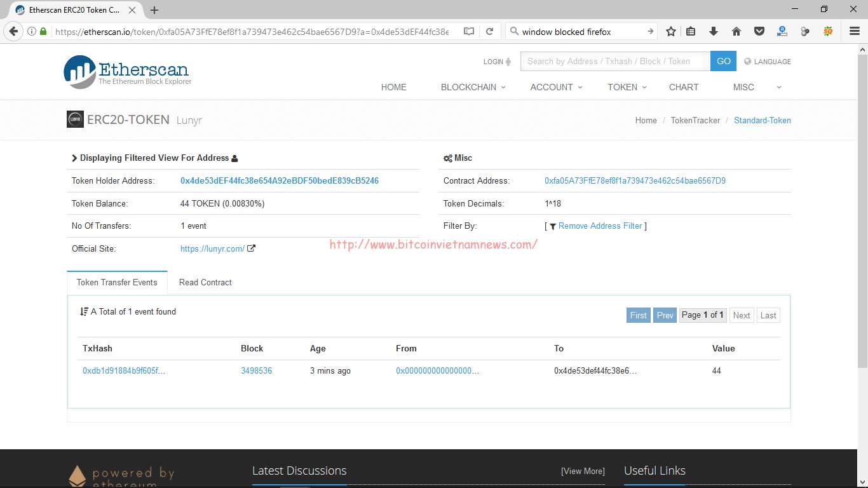Open the HOME menu item
This screenshot has height=488, width=868.
click(x=394, y=87)
